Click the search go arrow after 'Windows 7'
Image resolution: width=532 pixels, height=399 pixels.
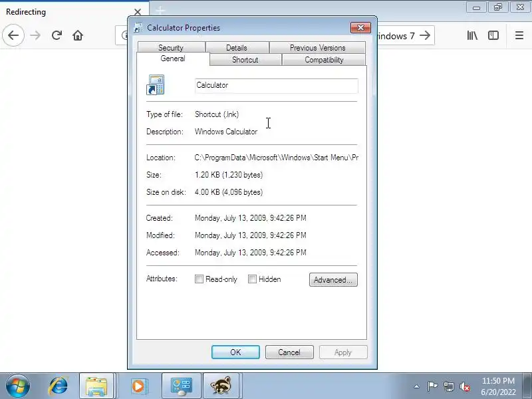coord(425,35)
